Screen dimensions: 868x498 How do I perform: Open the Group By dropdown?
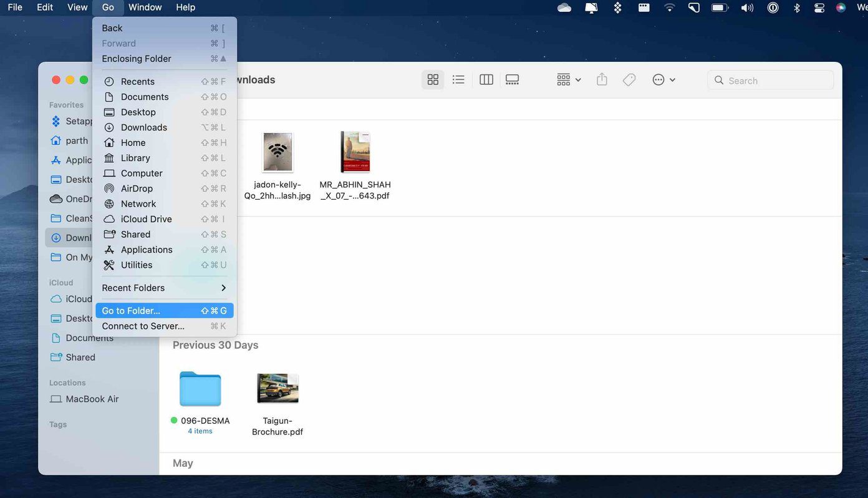click(x=569, y=80)
